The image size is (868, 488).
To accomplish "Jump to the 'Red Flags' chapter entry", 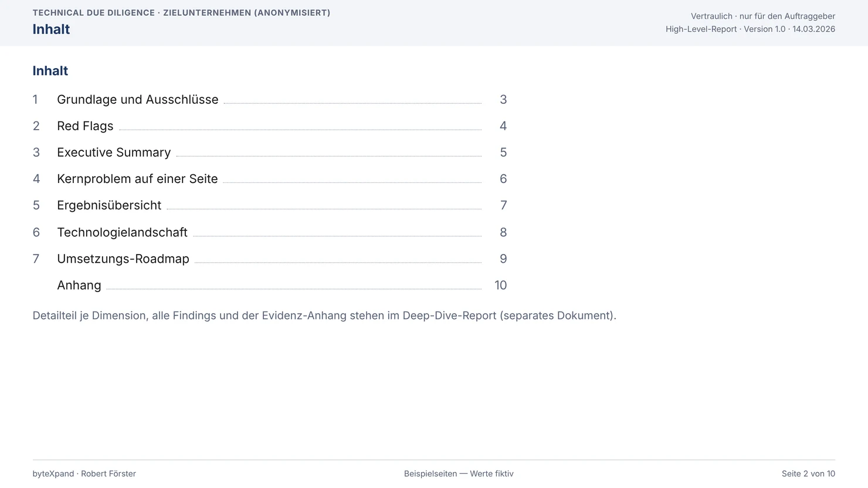I will pos(85,126).
